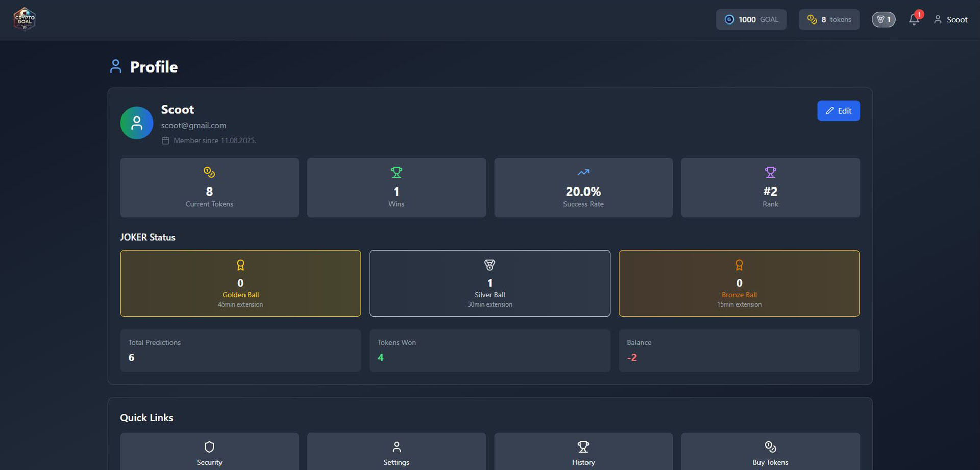Edit the profile with the Edit button
The width and height of the screenshot is (980, 470).
tap(839, 111)
